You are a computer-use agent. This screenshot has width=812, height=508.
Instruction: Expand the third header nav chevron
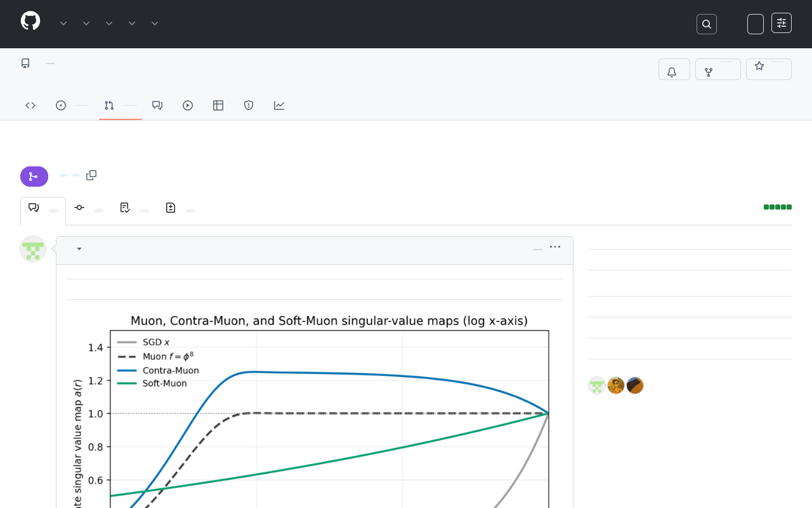pyautogui.click(x=109, y=23)
